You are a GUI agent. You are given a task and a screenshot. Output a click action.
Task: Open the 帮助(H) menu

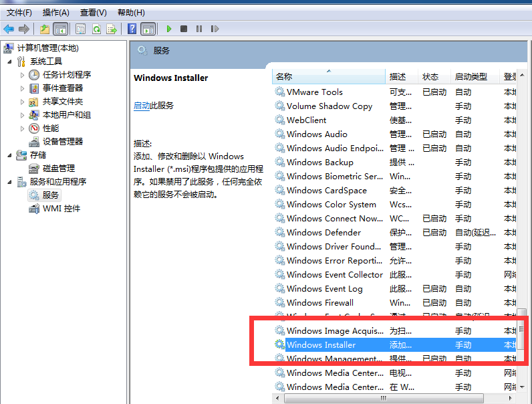pos(131,13)
